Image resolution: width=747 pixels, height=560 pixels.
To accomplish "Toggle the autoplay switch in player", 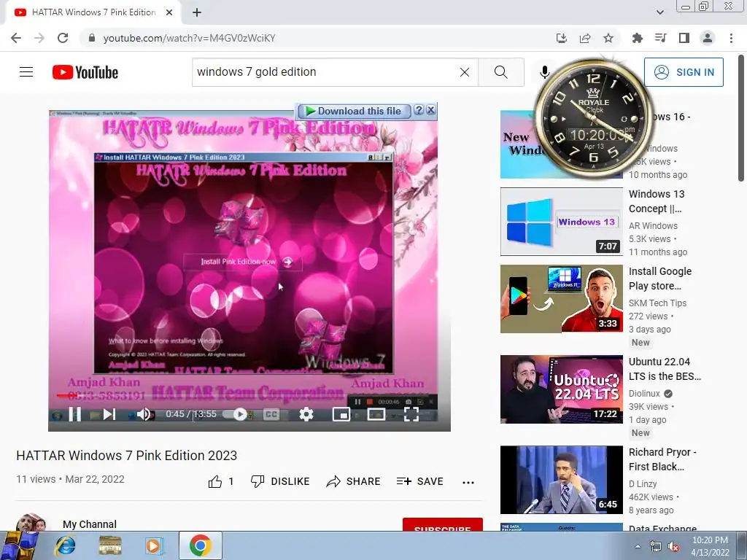I will click(237, 414).
